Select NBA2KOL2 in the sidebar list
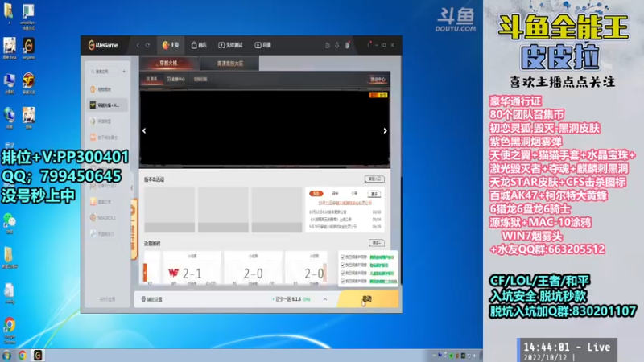The image size is (644, 362). (107, 217)
